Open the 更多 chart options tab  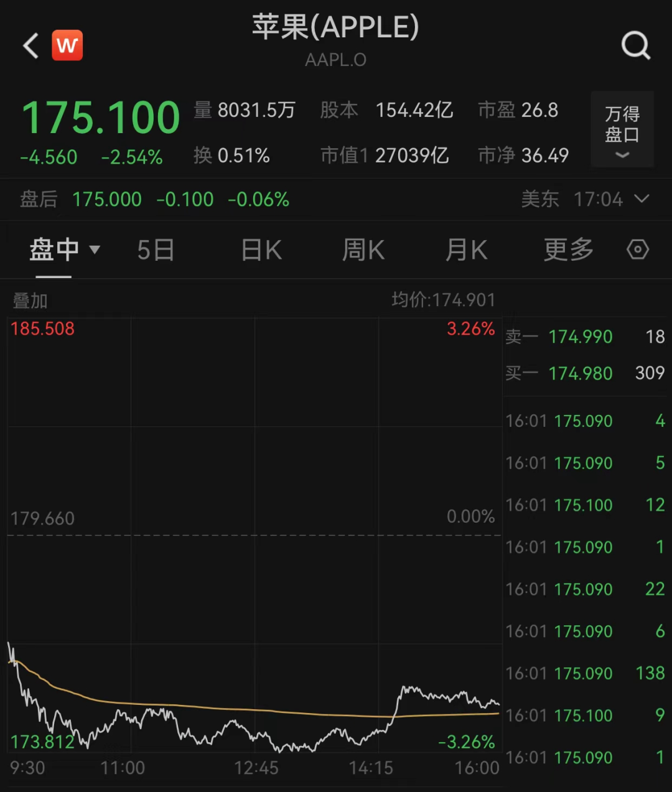tap(568, 250)
